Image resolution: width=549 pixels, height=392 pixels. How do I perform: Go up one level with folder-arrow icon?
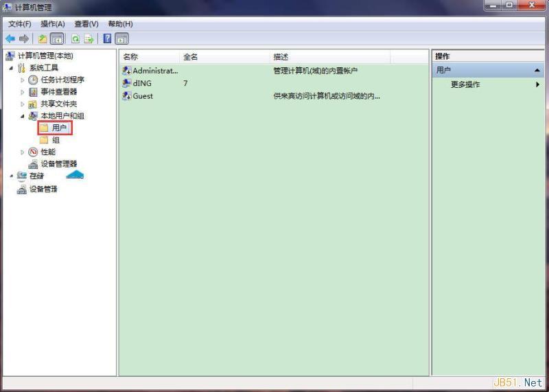(x=43, y=38)
